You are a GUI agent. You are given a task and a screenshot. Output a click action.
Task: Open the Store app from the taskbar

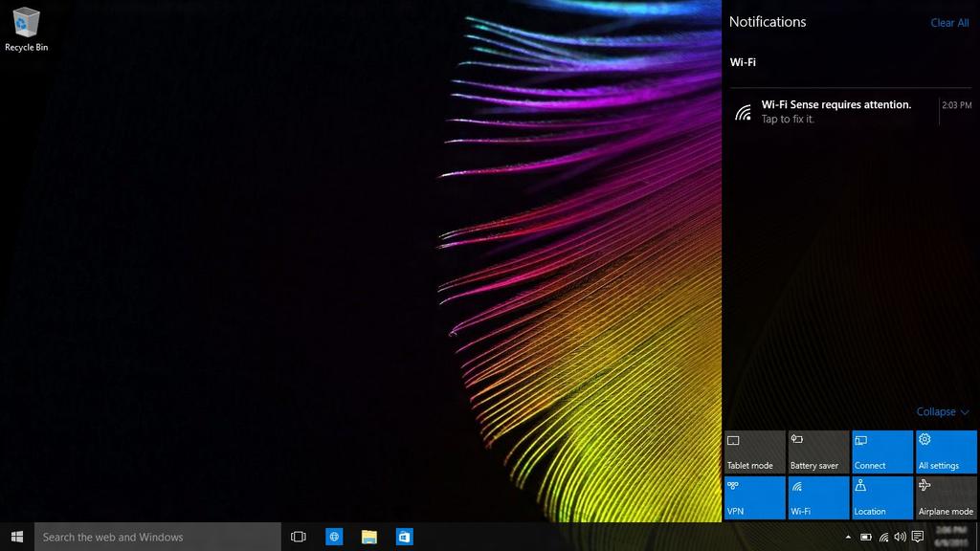(x=405, y=537)
